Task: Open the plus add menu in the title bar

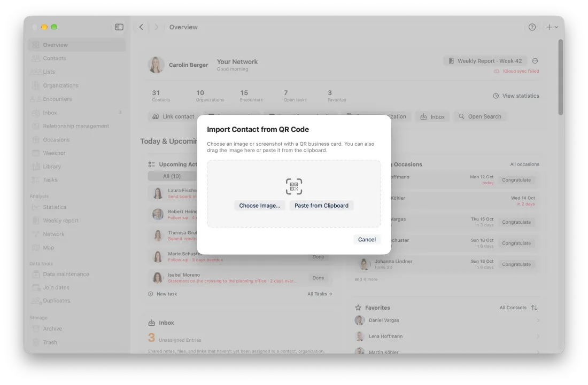Action: coord(552,27)
